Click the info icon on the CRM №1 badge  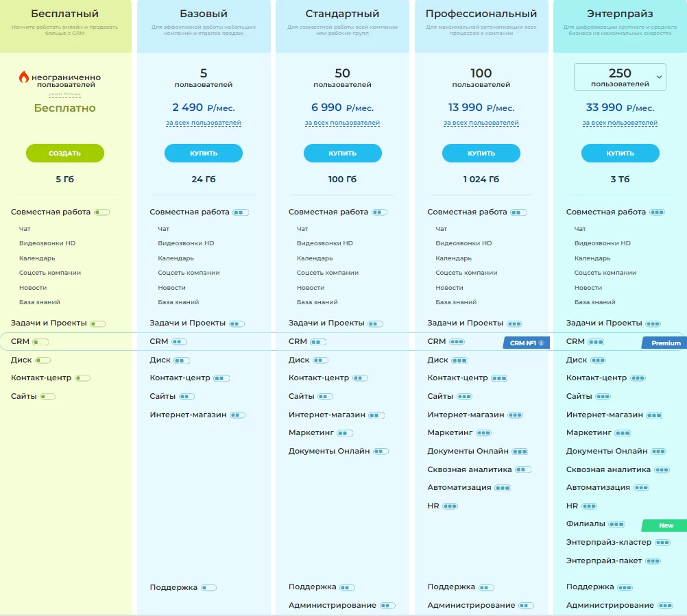point(541,343)
